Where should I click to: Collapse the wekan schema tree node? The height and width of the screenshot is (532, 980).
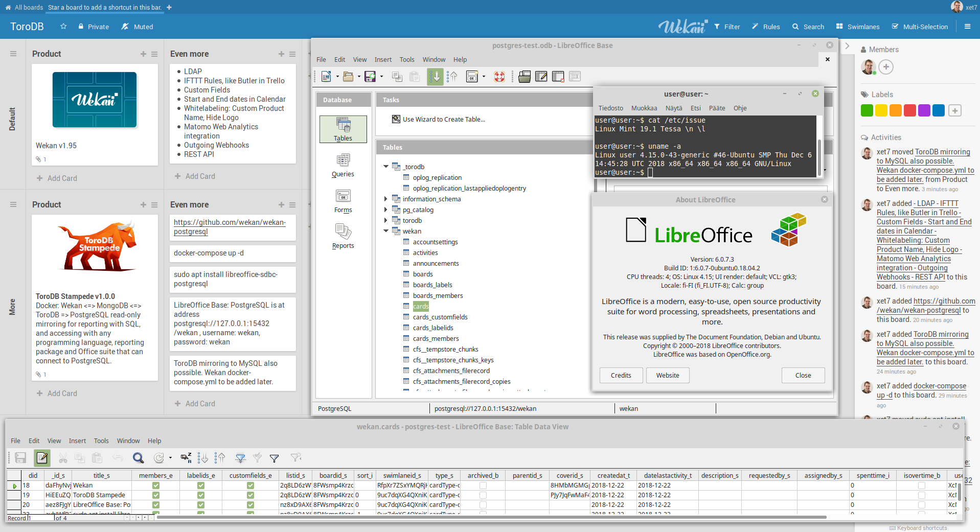(x=386, y=231)
